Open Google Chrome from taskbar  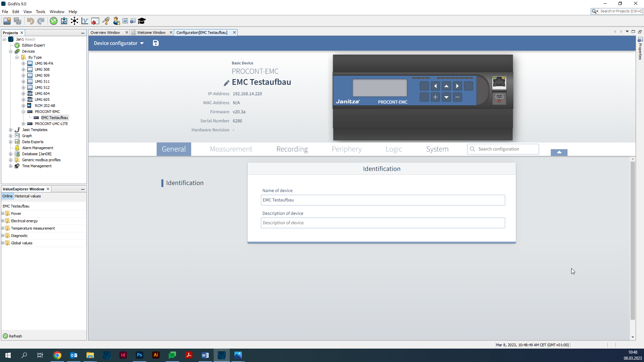pyautogui.click(x=57, y=355)
